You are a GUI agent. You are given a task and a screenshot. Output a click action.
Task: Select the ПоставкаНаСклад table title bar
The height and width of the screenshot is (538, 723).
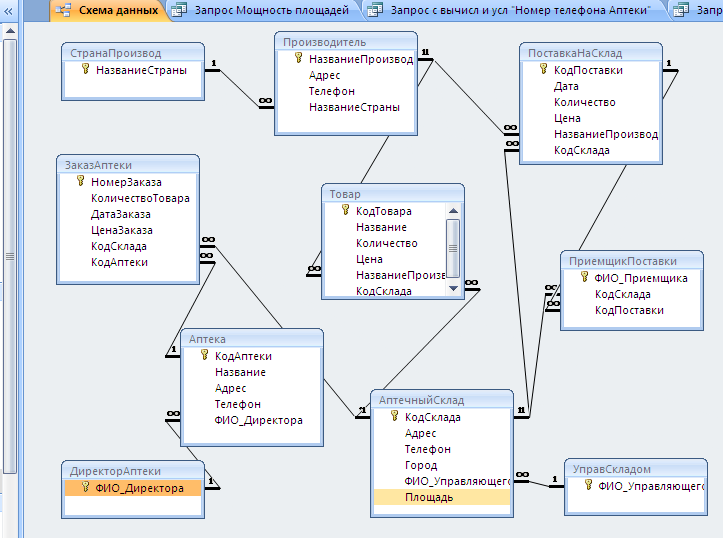coord(591,53)
